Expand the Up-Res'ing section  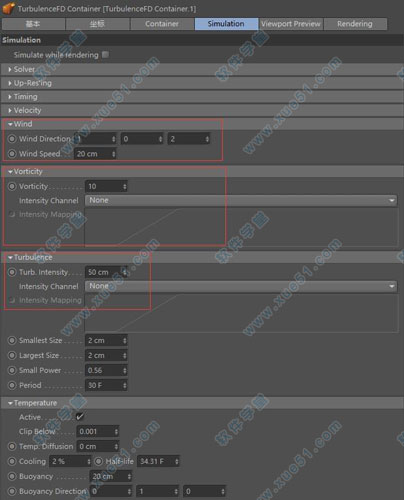pos(202,83)
